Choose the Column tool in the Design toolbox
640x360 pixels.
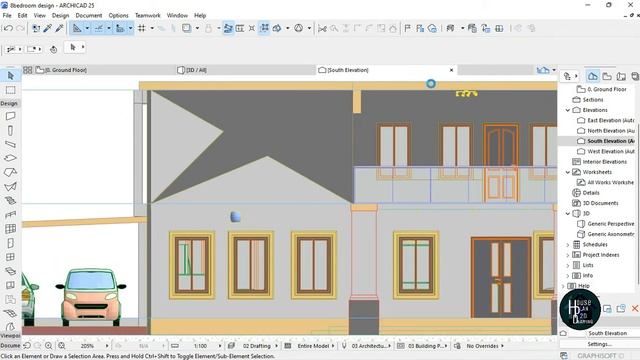click(11, 130)
